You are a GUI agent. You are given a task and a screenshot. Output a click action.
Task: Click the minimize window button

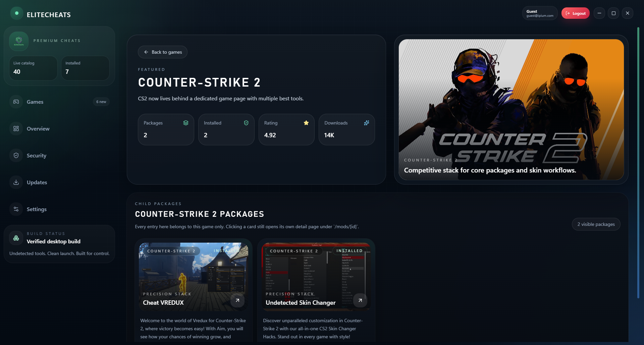(x=599, y=13)
